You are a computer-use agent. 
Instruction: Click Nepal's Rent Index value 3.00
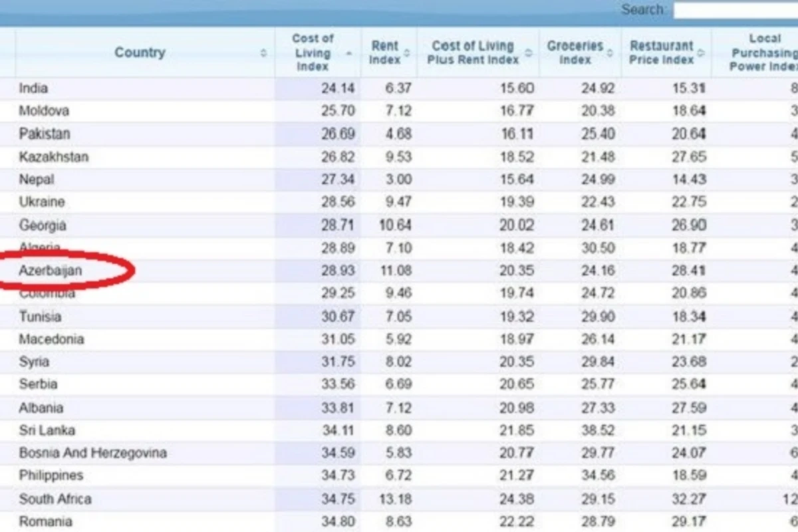coord(398,180)
